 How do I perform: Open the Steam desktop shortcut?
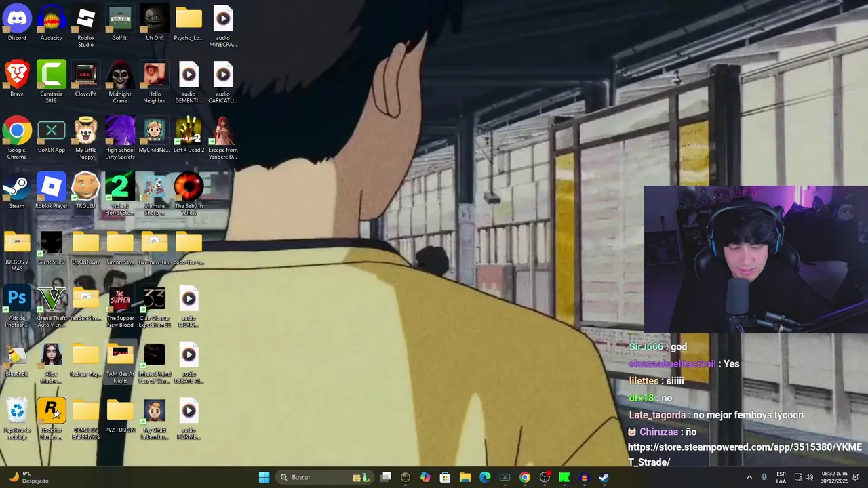(17, 191)
